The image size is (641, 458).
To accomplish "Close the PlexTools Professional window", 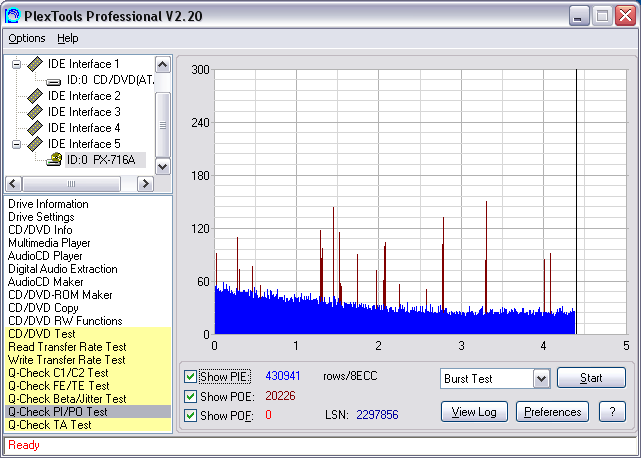I will (626, 16).
